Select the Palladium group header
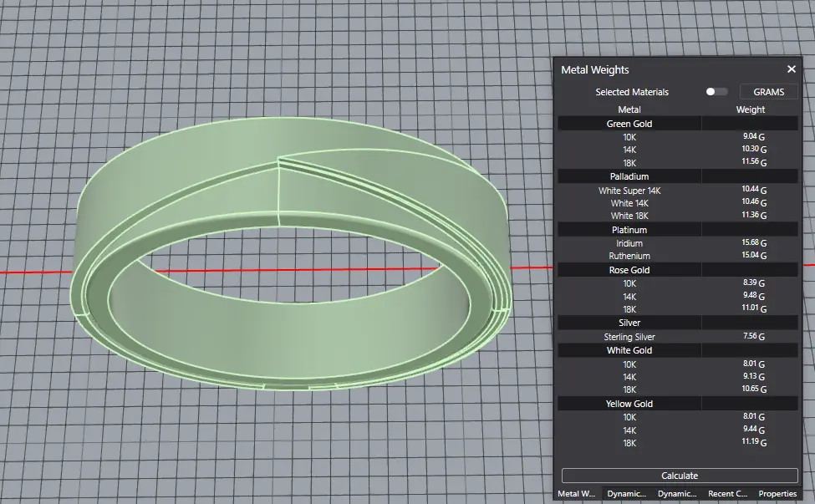Viewport: 815px width, 504px height. point(629,176)
